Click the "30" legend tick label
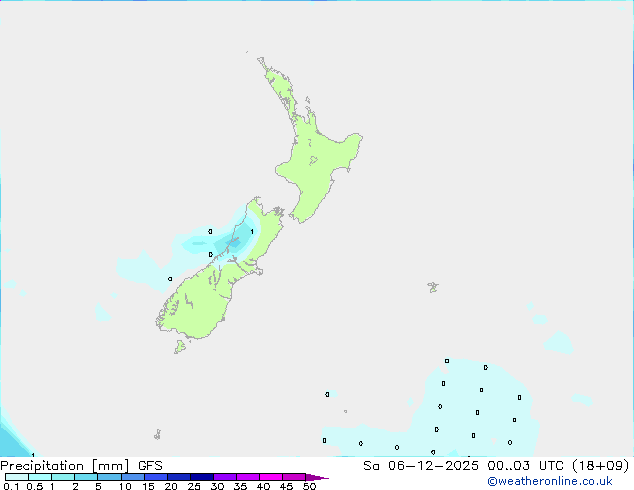 [x=217, y=486]
